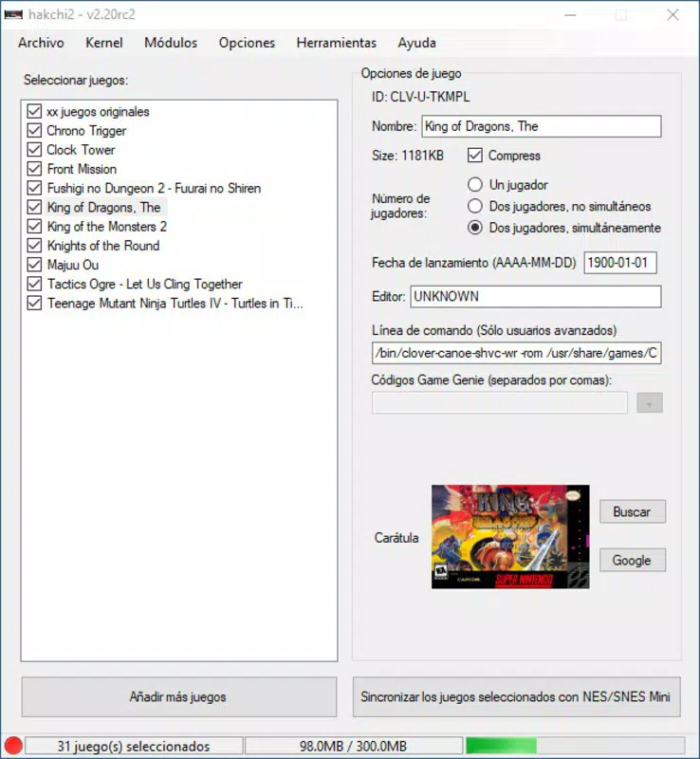This screenshot has height=759, width=700.
Task: Toggle the King of Dragons checkbox
Action: coord(34,207)
